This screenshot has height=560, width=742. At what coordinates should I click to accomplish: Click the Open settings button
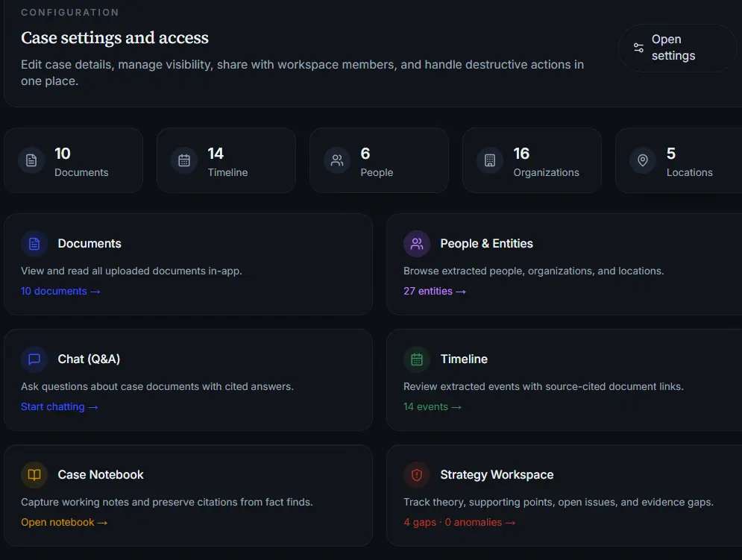(677, 48)
